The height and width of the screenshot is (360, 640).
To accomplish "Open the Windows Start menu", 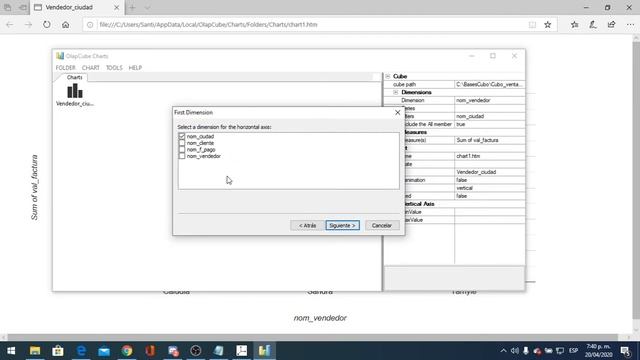I will point(11,351).
